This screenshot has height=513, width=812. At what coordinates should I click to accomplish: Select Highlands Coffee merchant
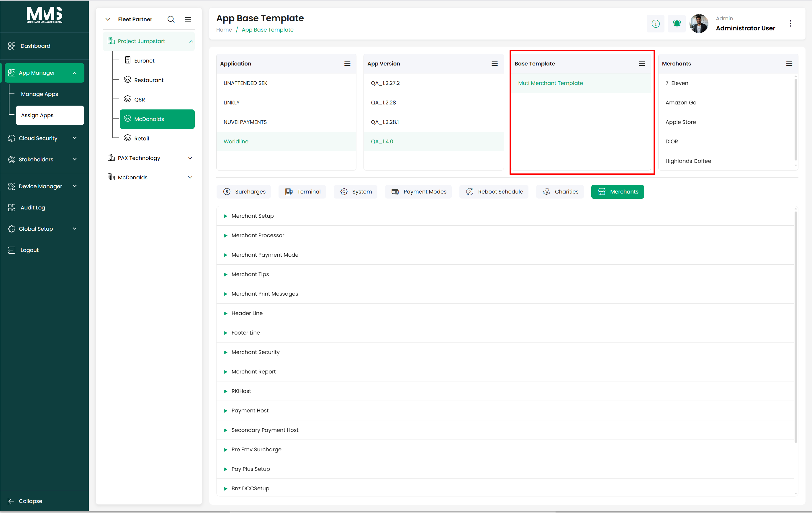click(x=727, y=161)
